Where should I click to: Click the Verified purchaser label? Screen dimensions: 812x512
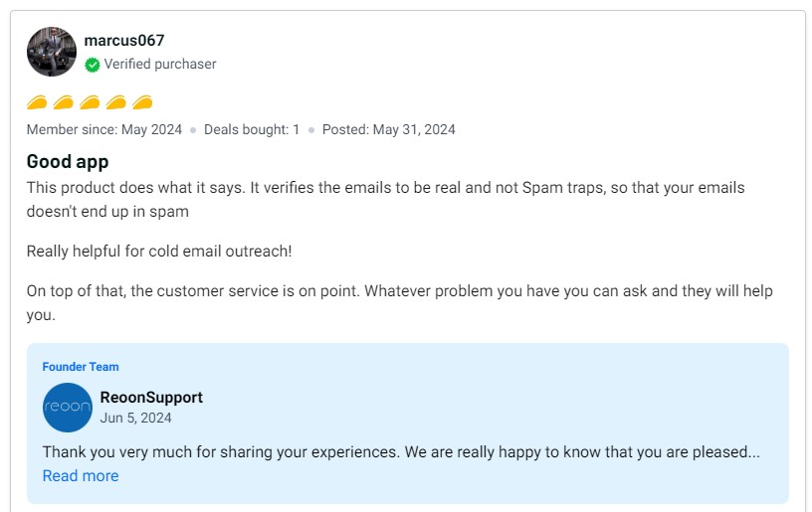[160, 65]
